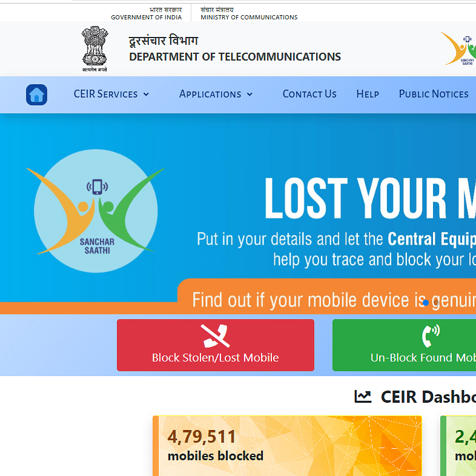
Task: Click the crossed-out phone block icon
Action: pyautogui.click(x=215, y=336)
